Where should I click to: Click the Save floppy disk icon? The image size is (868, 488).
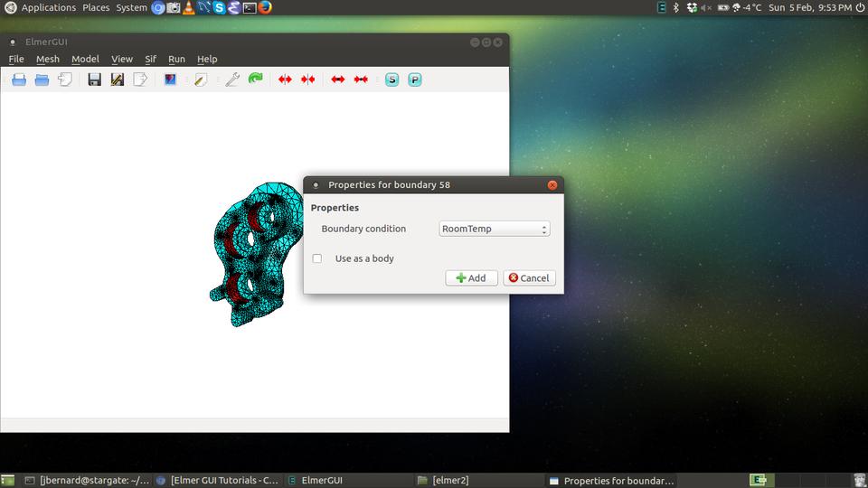tap(94, 80)
